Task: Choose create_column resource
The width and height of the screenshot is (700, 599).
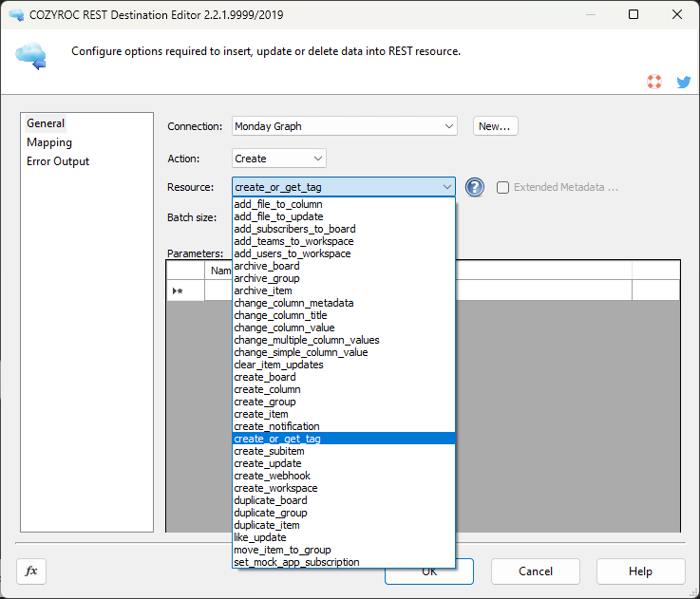Action: tap(344, 389)
